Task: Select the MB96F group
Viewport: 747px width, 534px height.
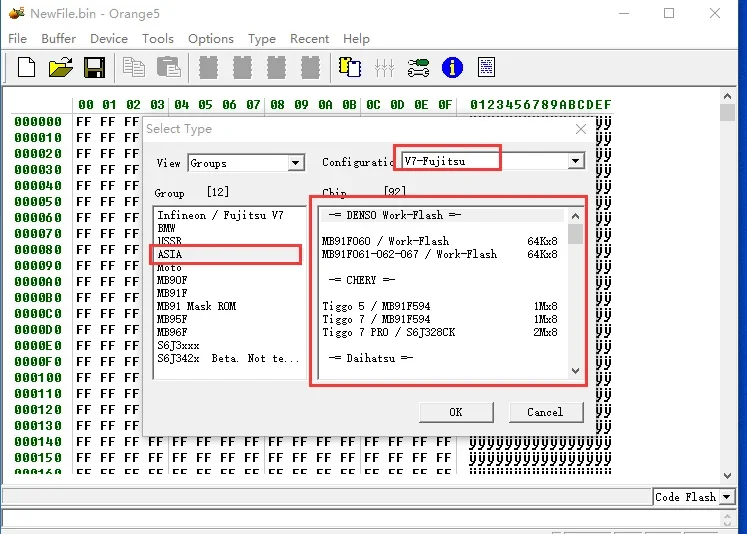Action: tap(229, 332)
